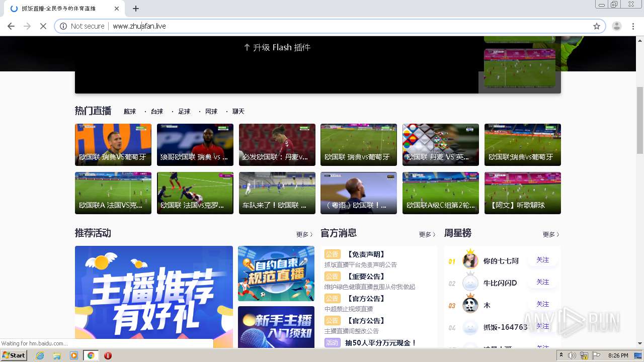Image resolution: width=644 pixels, height=362 pixels.
Task: Follow user 木 with 关注 button
Action: [542, 304]
